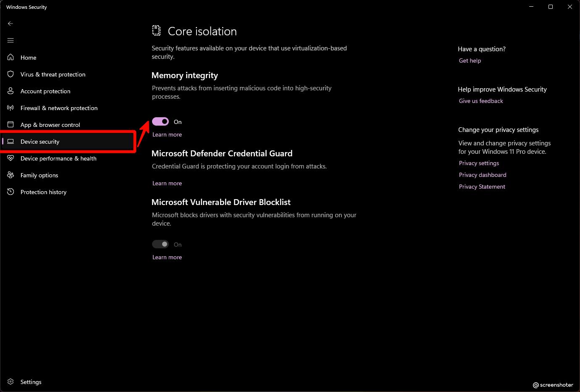Open the hamburger navigation menu
This screenshot has width=580, height=392.
tap(10, 40)
